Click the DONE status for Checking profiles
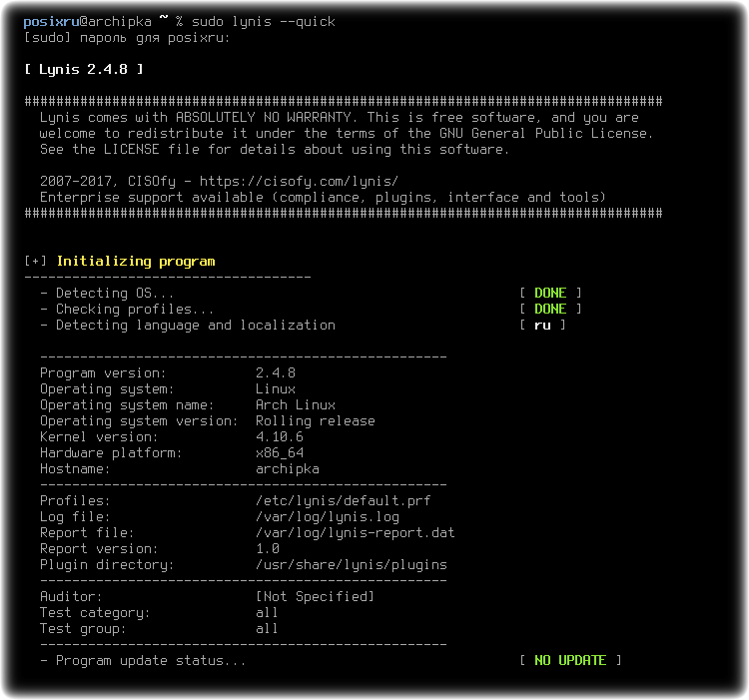 (x=550, y=309)
